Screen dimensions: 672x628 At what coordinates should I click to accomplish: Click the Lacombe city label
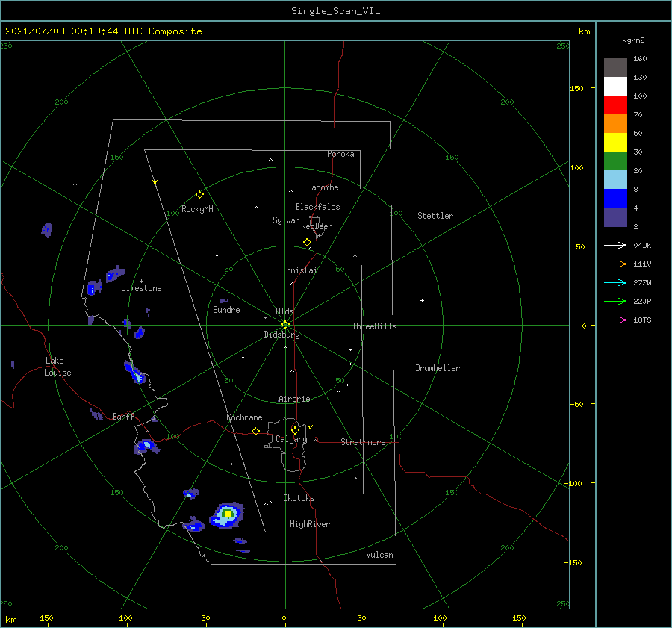point(323,187)
